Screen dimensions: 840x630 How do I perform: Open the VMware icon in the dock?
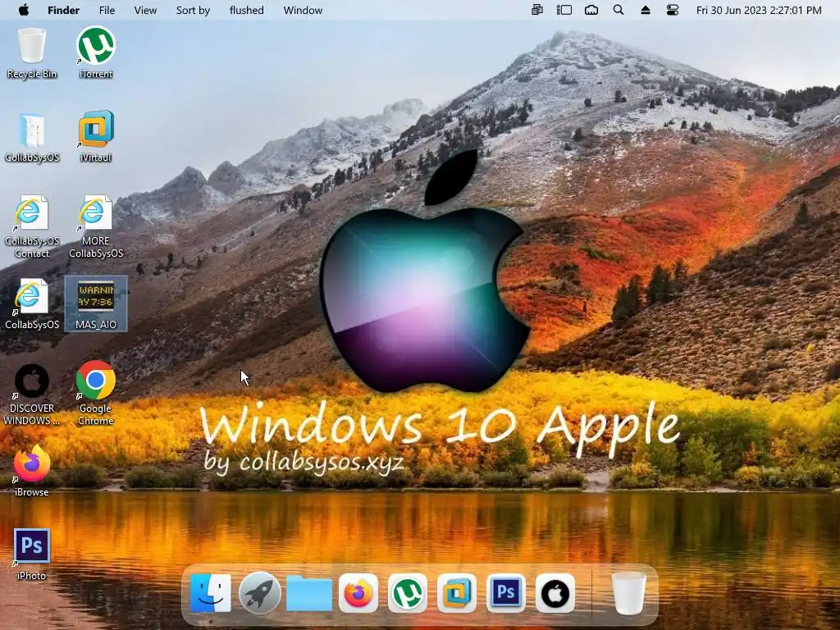(457, 593)
